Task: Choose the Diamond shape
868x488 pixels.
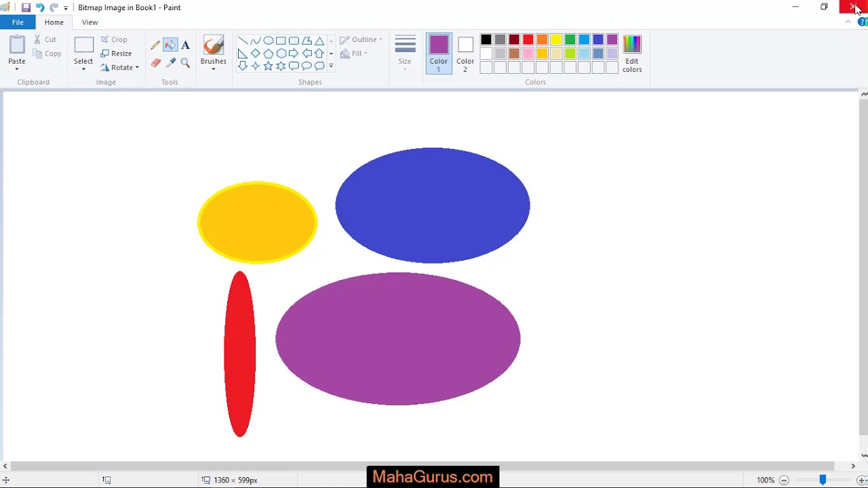Action: click(255, 54)
